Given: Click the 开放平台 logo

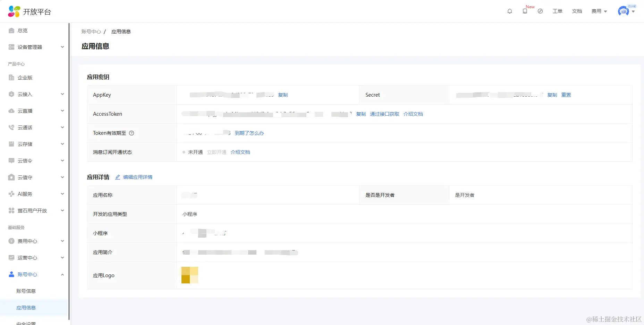Looking at the screenshot, I should (x=30, y=11).
